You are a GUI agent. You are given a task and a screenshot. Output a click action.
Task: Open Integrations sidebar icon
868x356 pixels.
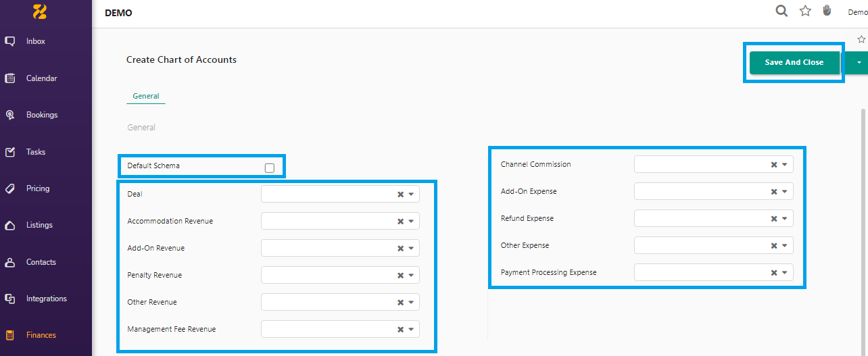tap(10, 299)
